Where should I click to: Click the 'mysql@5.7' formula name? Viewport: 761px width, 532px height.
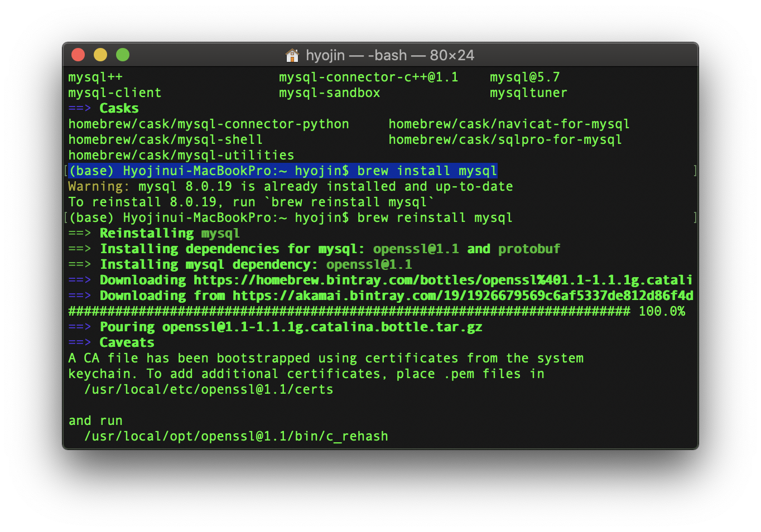point(525,77)
